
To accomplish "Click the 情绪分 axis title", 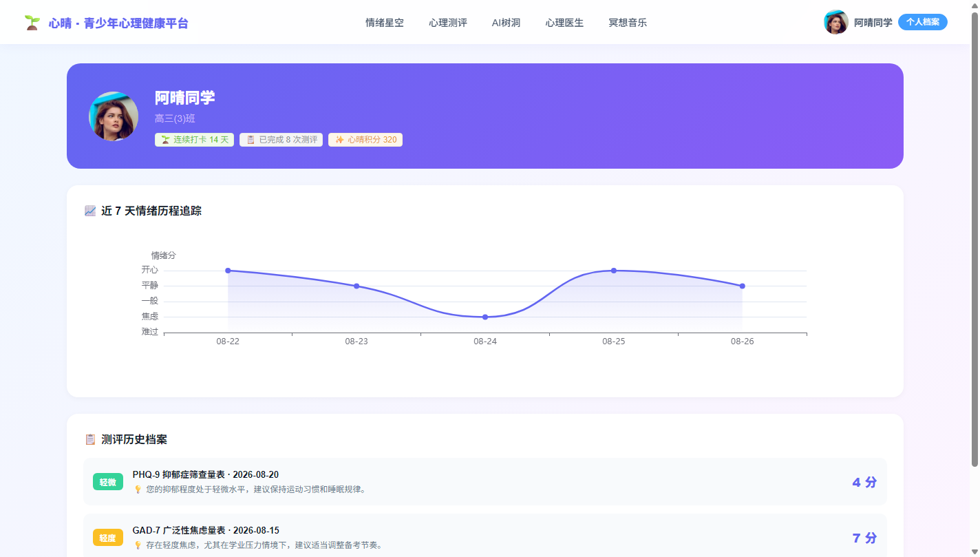I will (x=164, y=255).
